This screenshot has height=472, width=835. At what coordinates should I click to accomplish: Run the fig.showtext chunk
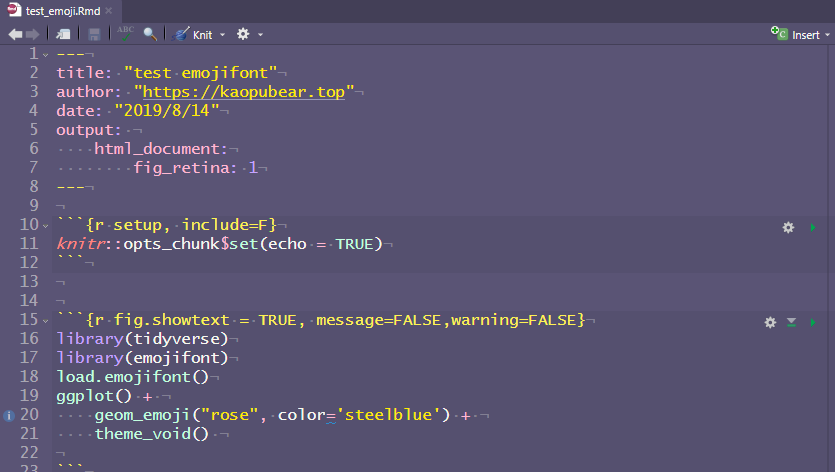813,322
